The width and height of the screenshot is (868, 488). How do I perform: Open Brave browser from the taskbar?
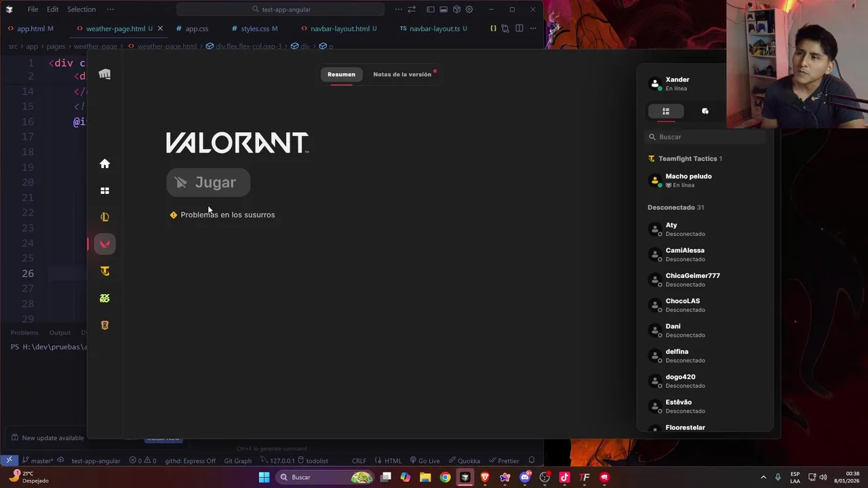pyautogui.click(x=485, y=477)
